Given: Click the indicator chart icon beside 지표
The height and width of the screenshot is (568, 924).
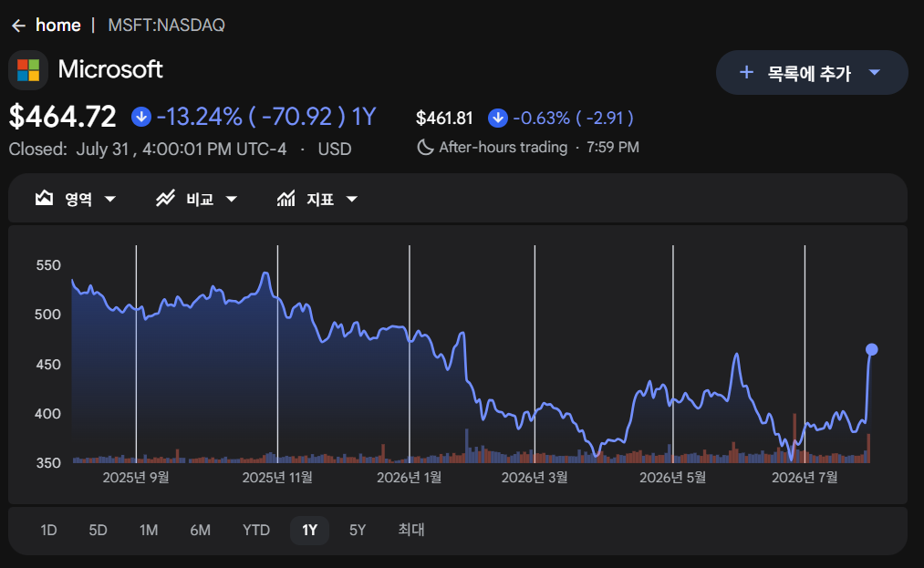Looking at the screenshot, I should (x=286, y=199).
